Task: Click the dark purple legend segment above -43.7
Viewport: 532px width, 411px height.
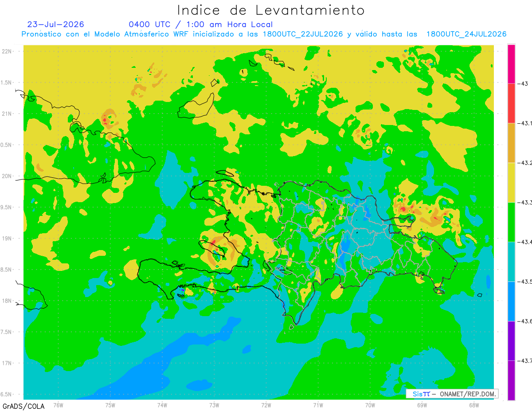Action: [x=511, y=341]
